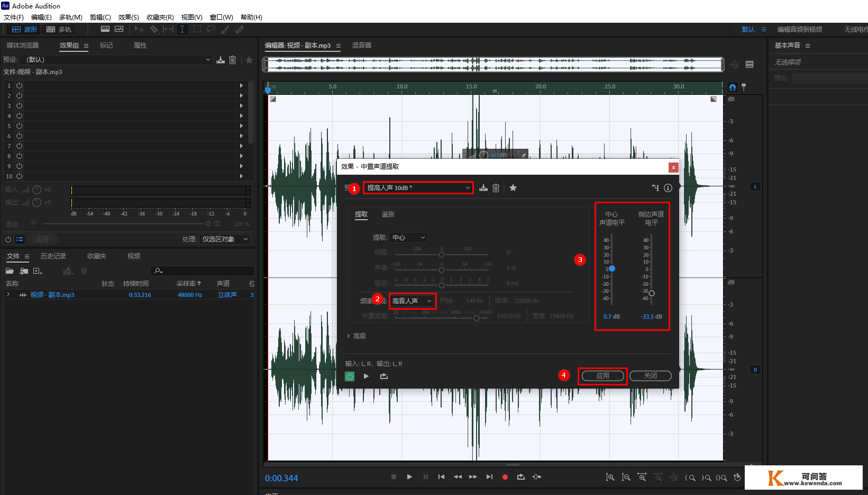Image resolution: width=868 pixels, height=495 pixels.
Task: Open frequency range dropdown 高音人声
Action: point(412,301)
